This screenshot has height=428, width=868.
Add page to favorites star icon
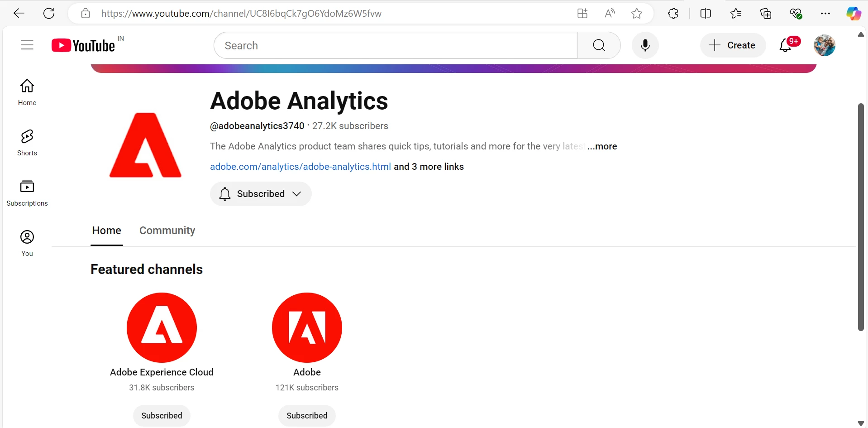click(637, 14)
